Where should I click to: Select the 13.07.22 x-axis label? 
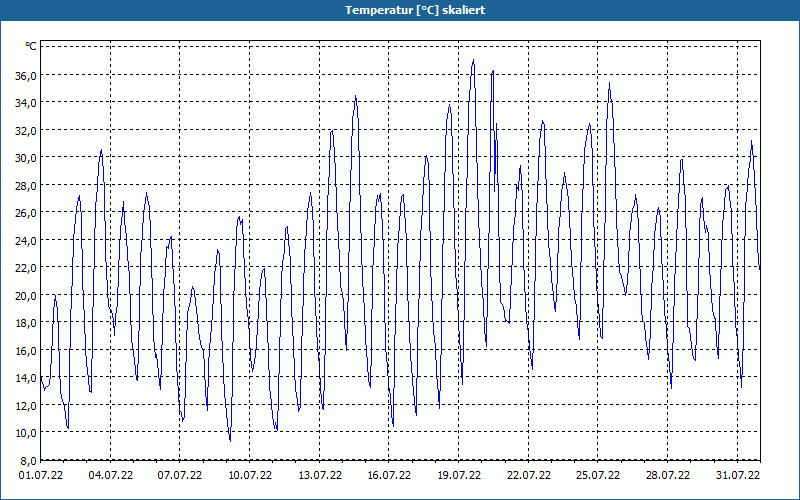(320, 475)
